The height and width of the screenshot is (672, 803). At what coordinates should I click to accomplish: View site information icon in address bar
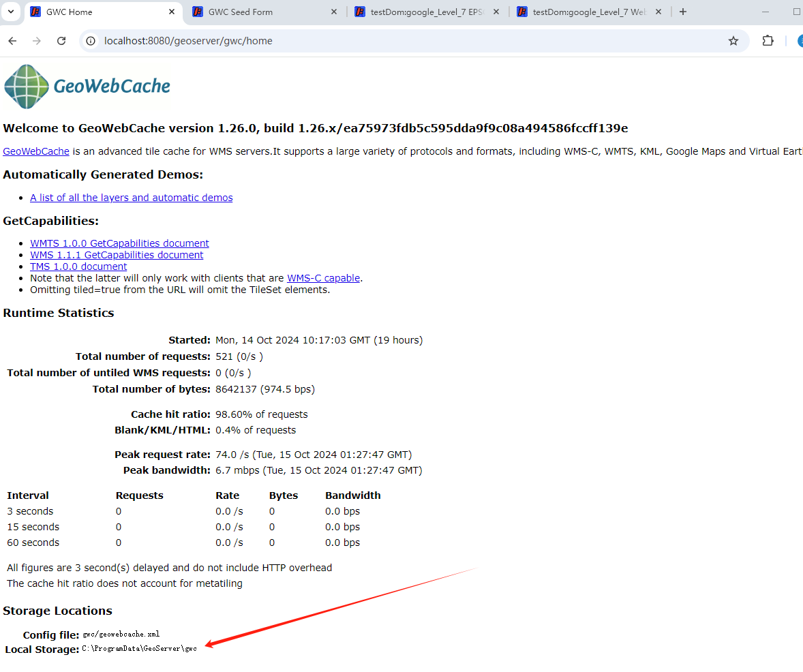pos(91,41)
